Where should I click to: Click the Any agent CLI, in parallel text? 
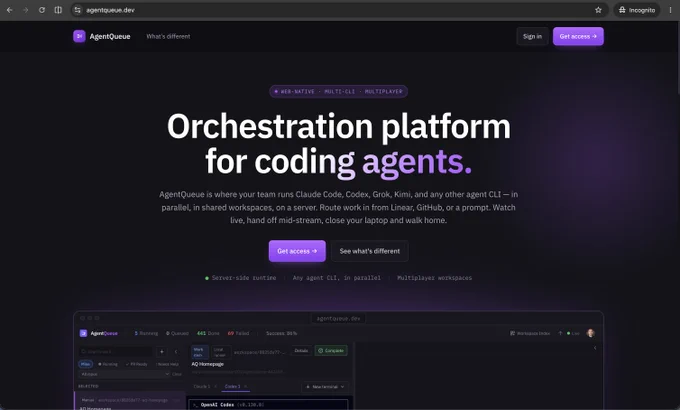pos(337,278)
